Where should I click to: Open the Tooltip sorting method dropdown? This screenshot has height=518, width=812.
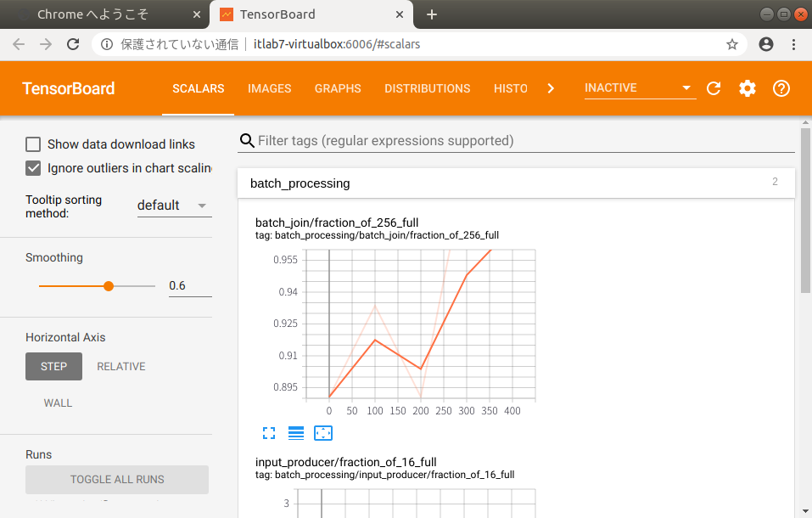(x=175, y=206)
